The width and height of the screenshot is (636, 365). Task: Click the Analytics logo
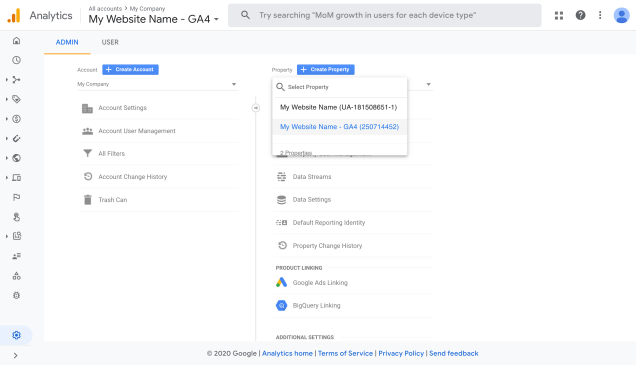point(14,15)
